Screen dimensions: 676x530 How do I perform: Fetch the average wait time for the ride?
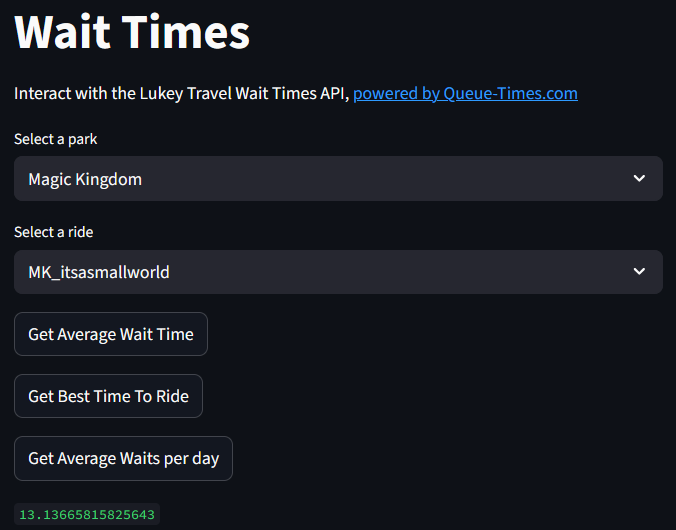coord(111,334)
